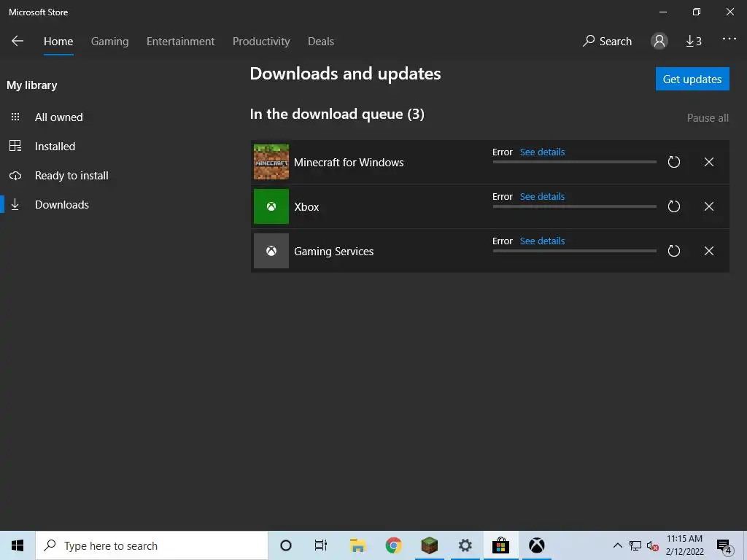This screenshot has height=560, width=747.
Task: Open the Productivity tab
Action: point(261,42)
